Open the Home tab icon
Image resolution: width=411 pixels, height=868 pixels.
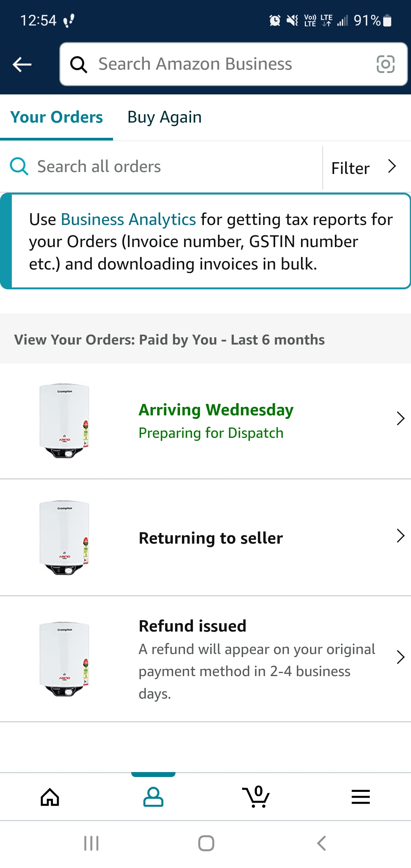(50, 797)
